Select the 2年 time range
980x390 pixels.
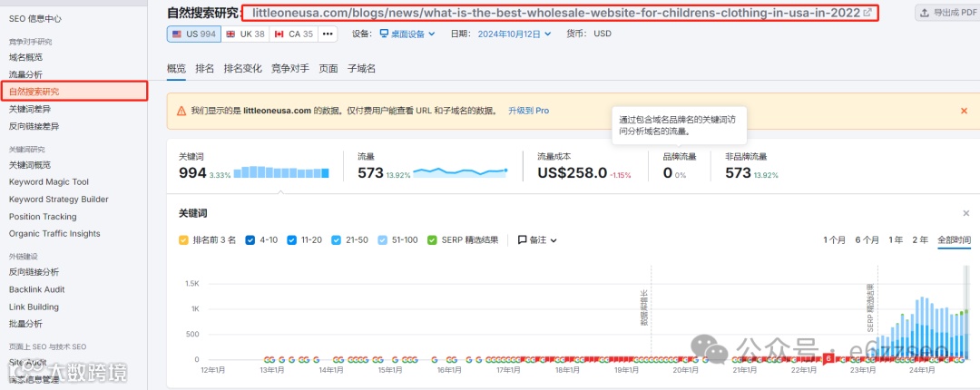tap(920, 240)
